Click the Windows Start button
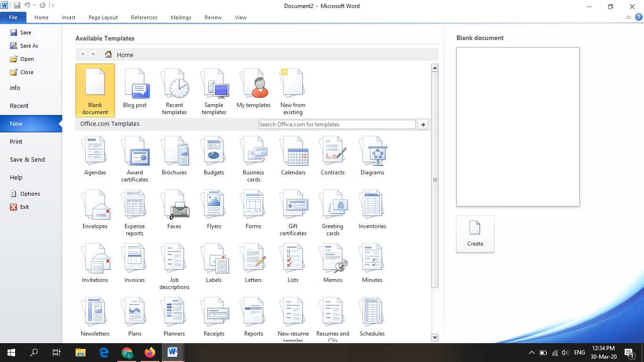 pyautogui.click(x=11, y=353)
